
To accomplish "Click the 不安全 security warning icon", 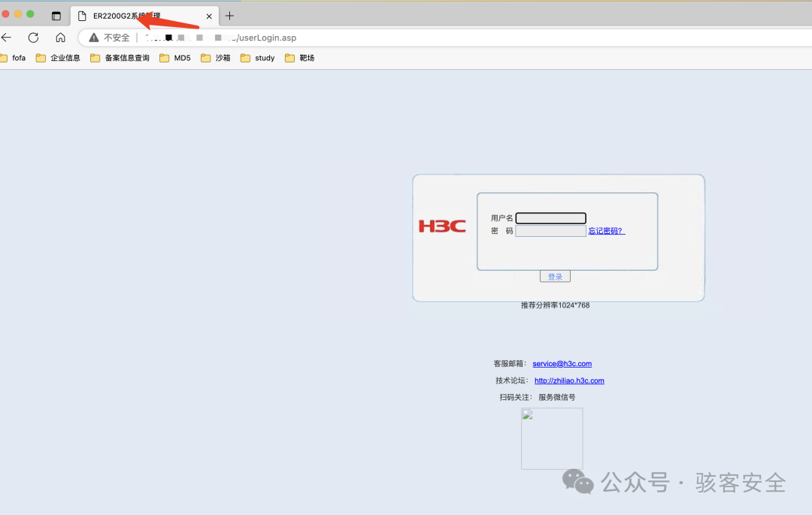I will click(x=94, y=38).
